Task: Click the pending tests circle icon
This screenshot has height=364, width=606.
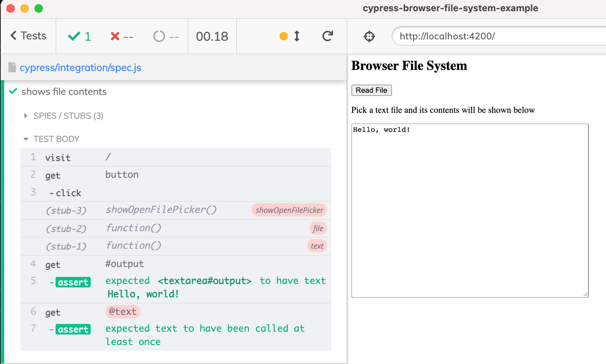Action: point(159,35)
